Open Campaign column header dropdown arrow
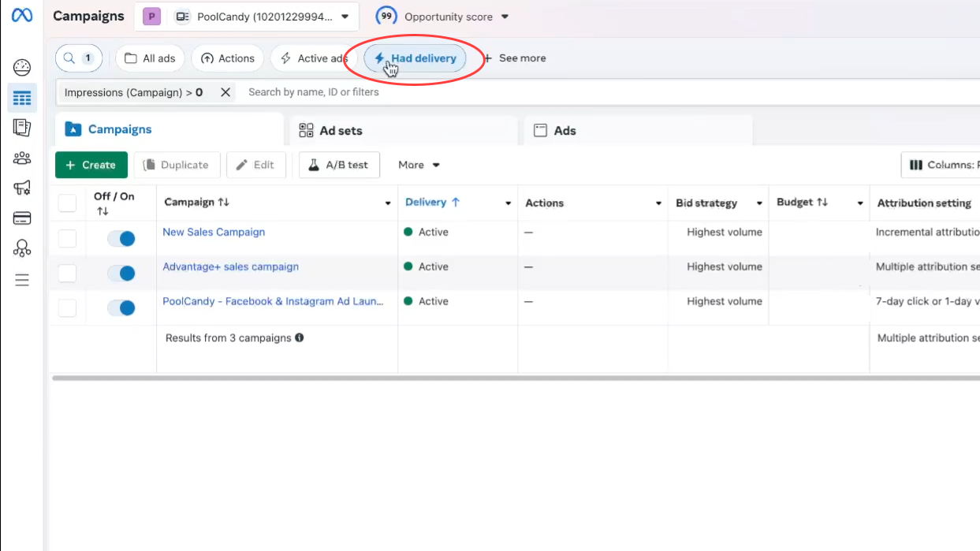980x551 pixels. 388,203
